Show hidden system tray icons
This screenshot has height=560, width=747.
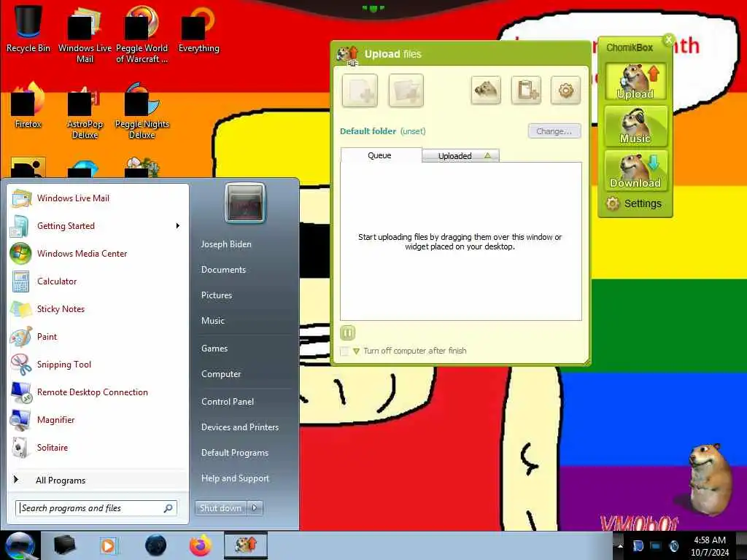coord(620,545)
